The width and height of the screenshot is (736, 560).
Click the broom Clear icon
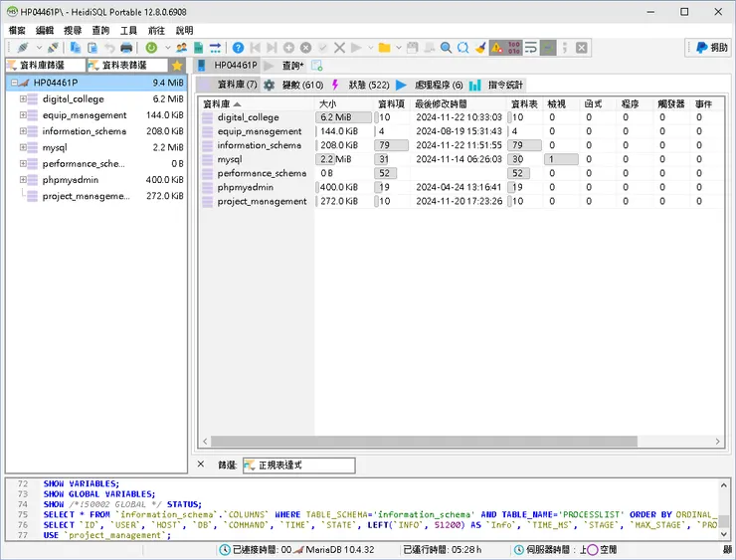pyautogui.click(x=479, y=48)
